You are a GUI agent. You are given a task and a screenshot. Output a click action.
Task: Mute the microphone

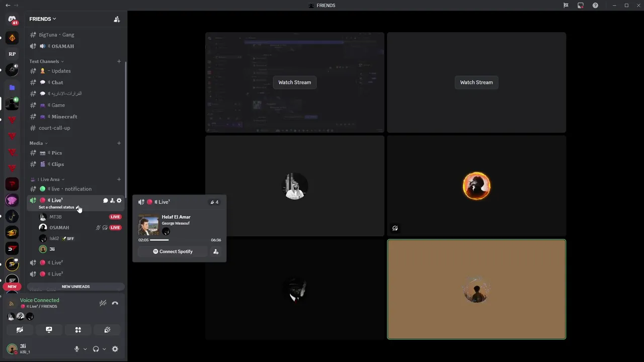point(76,349)
